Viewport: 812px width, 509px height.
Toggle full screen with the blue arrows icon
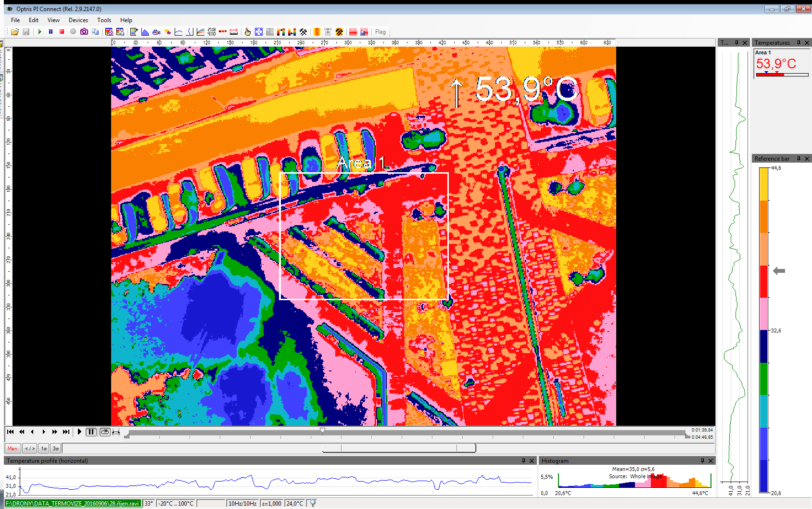259,32
